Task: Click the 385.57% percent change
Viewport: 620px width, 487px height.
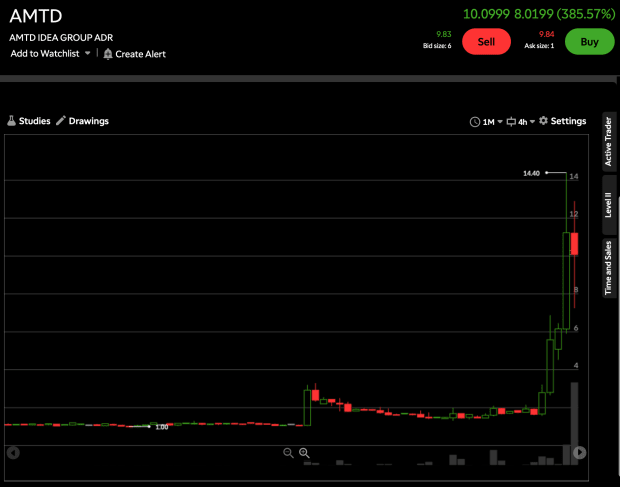Action: click(x=586, y=14)
